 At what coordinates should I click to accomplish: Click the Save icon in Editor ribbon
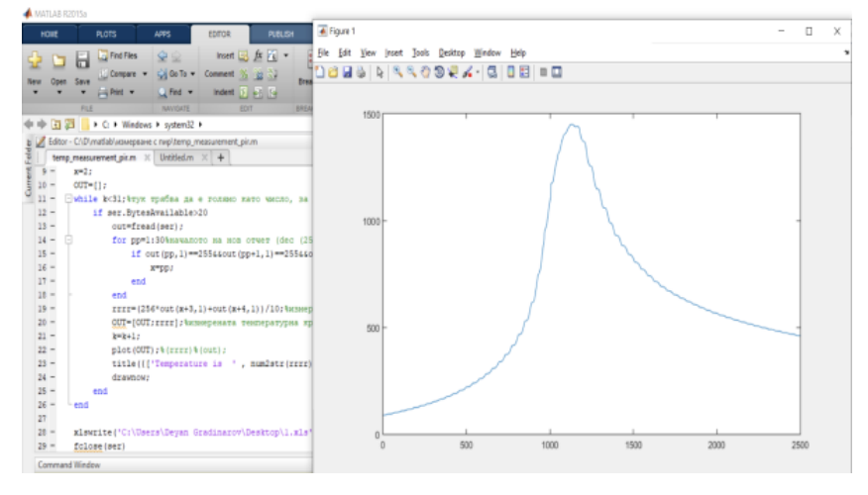pyautogui.click(x=82, y=61)
